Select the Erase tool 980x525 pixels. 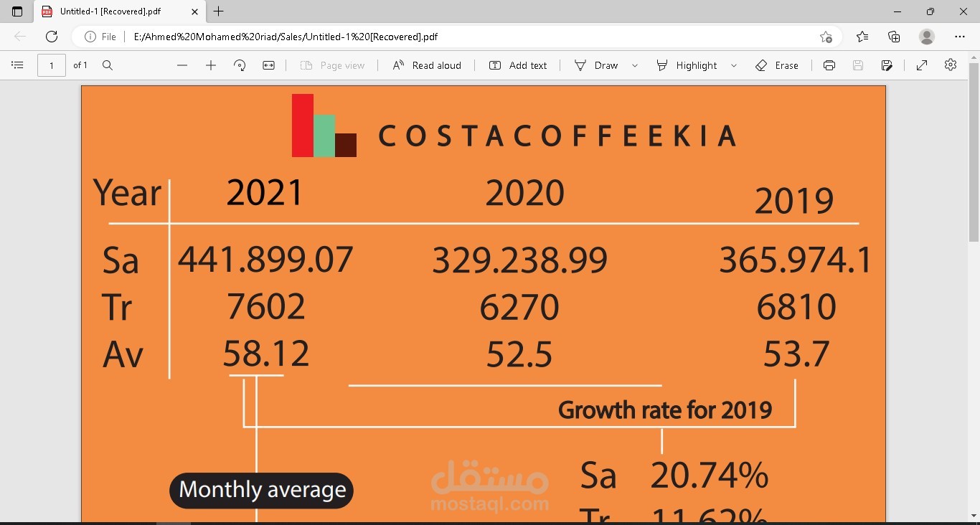777,65
